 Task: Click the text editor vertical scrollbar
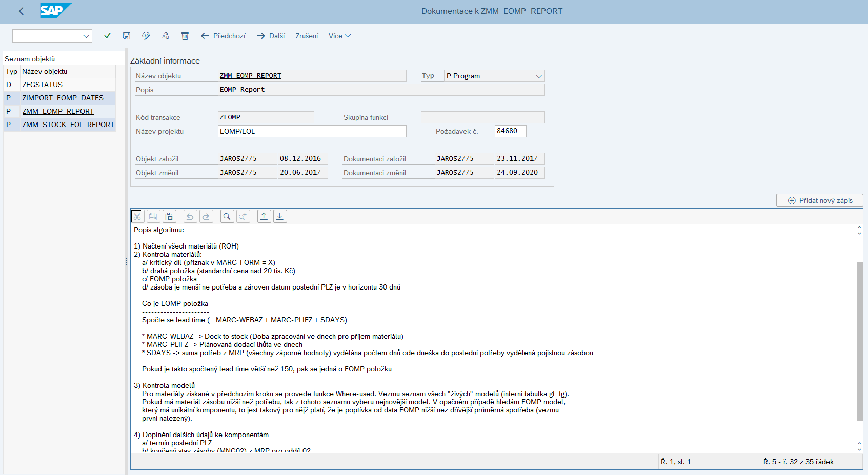[859, 340]
